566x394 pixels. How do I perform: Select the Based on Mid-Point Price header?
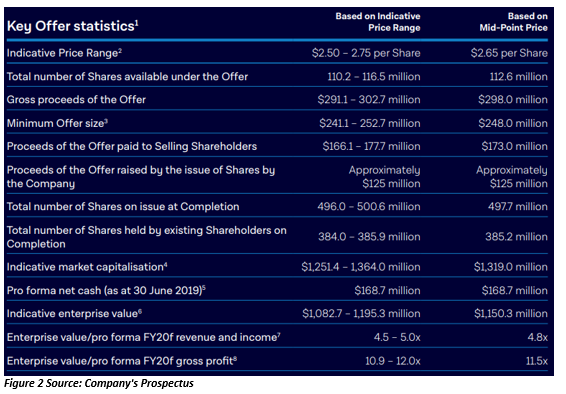point(513,22)
